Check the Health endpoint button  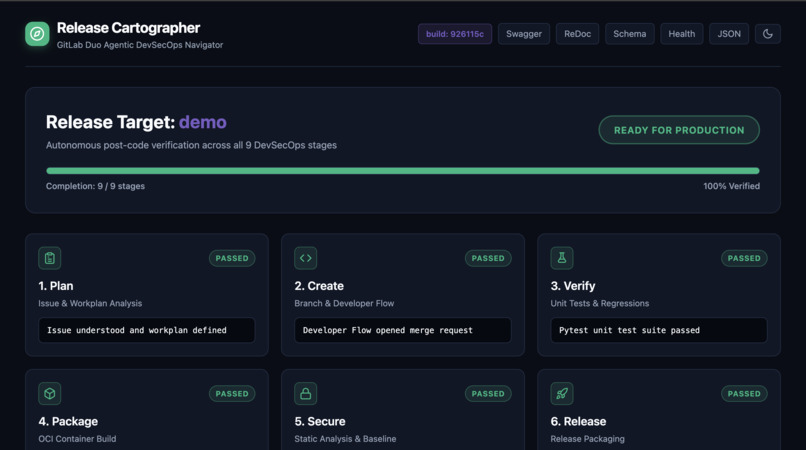(x=682, y=34)
